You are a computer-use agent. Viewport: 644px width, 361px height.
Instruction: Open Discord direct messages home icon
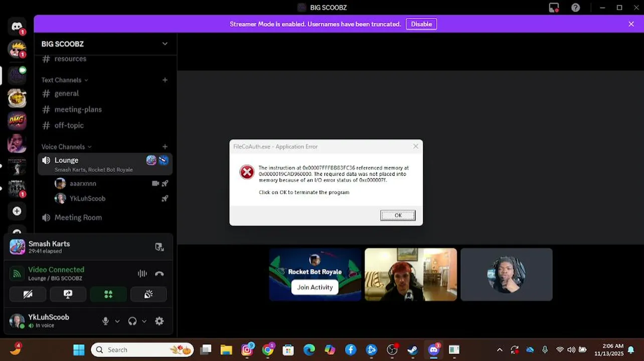click(17, 27)
